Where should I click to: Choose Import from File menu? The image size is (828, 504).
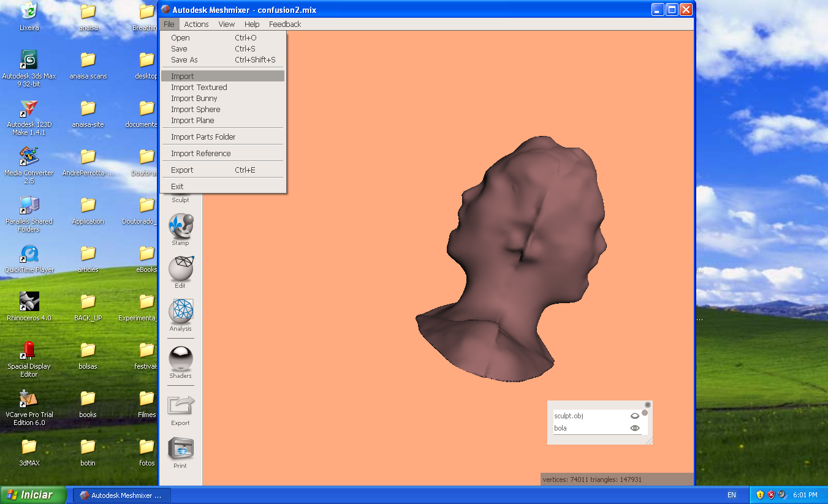point(223,77)
